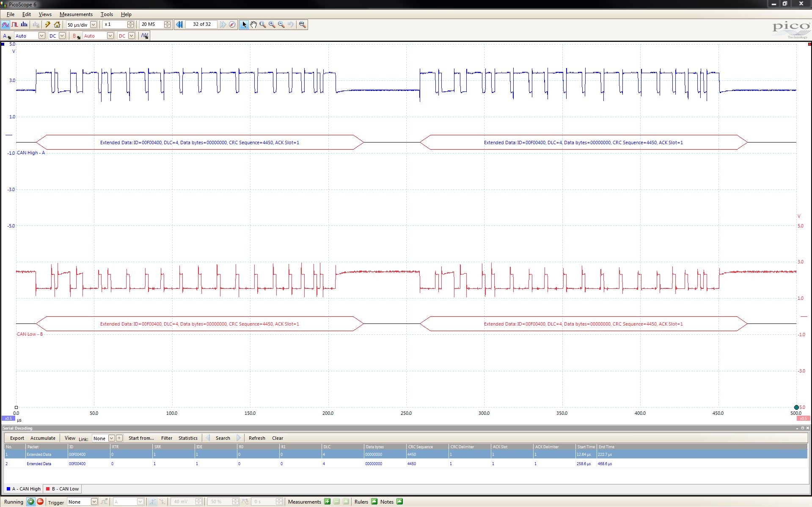Click the Channel B x0.5 scale button
Image resolution: width=812 pixels, height=507 pixels.
click(803, 419)
